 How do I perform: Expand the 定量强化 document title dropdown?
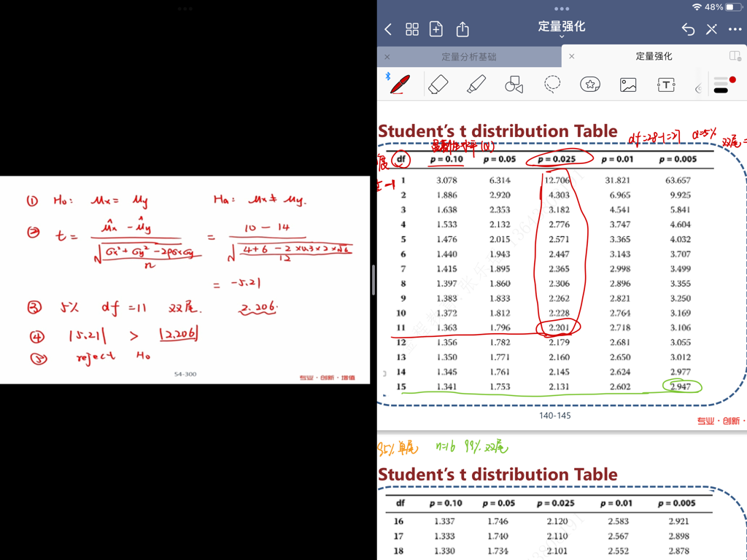[562, 29]
